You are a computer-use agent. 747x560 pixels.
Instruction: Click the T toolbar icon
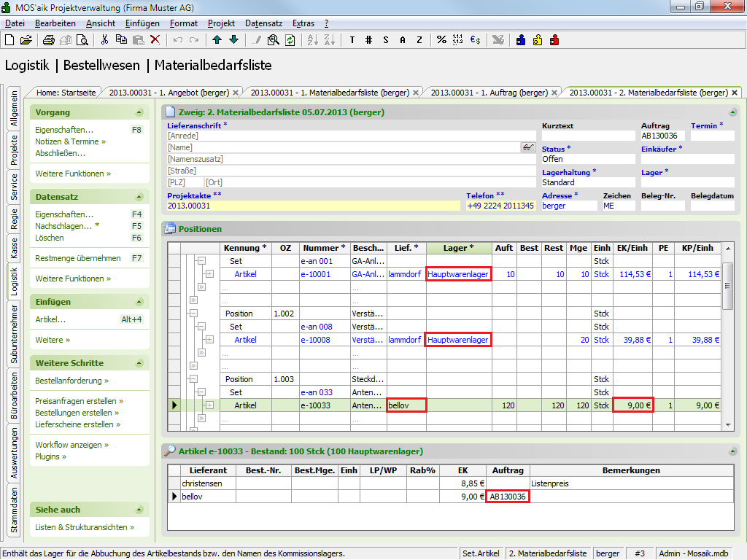pyautogui.click(x=352, y=40)
